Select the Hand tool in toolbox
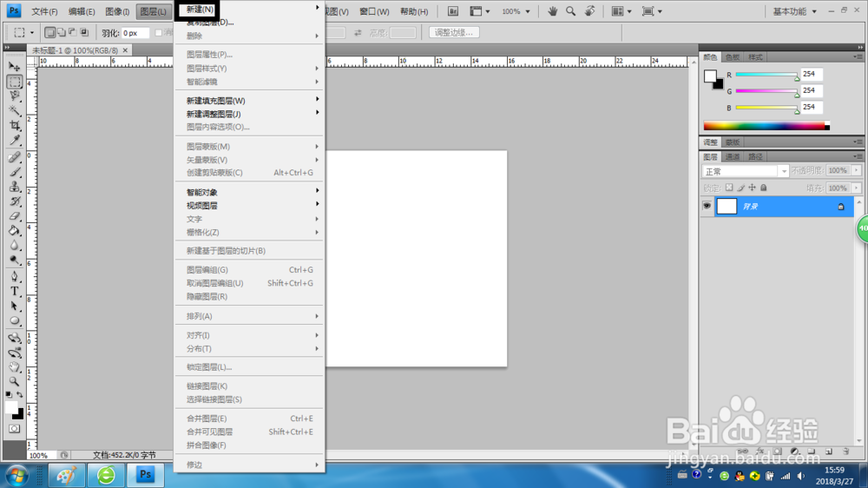Screen dimensions: 868x488 click(x=15, y=366)
